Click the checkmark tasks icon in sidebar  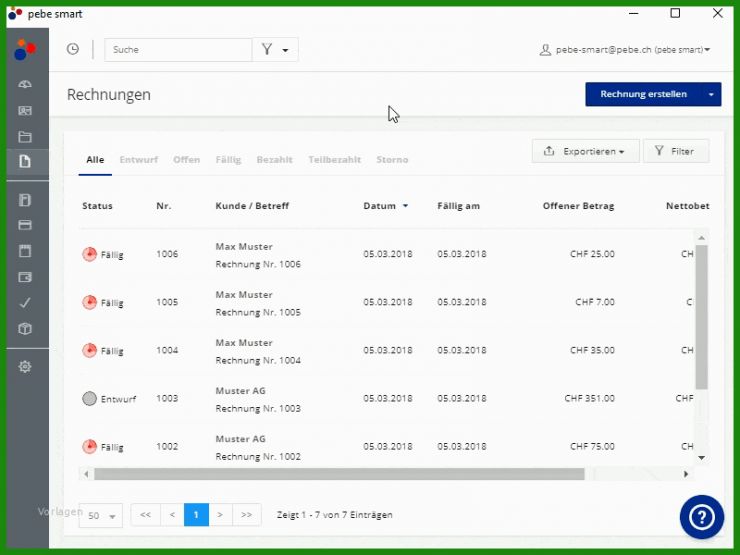(25, 302)
